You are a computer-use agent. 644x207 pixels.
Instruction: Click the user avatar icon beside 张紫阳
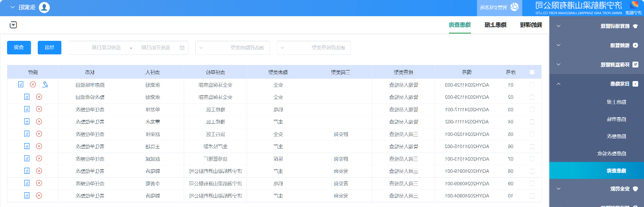tap(44, 8)
